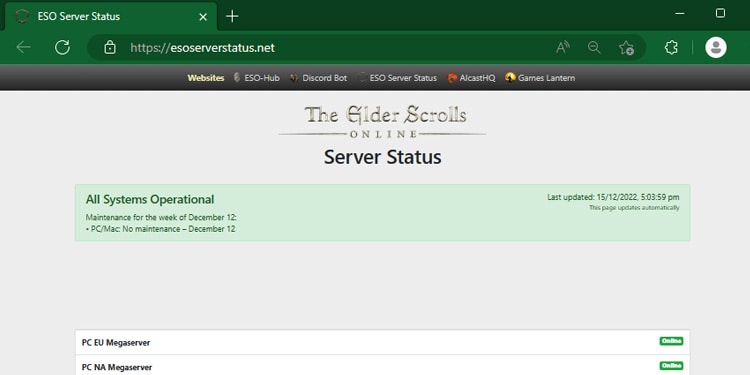Click the ESO-Hub icon in nav bar
Screen dimensions: 750x375
coord(237,77)
